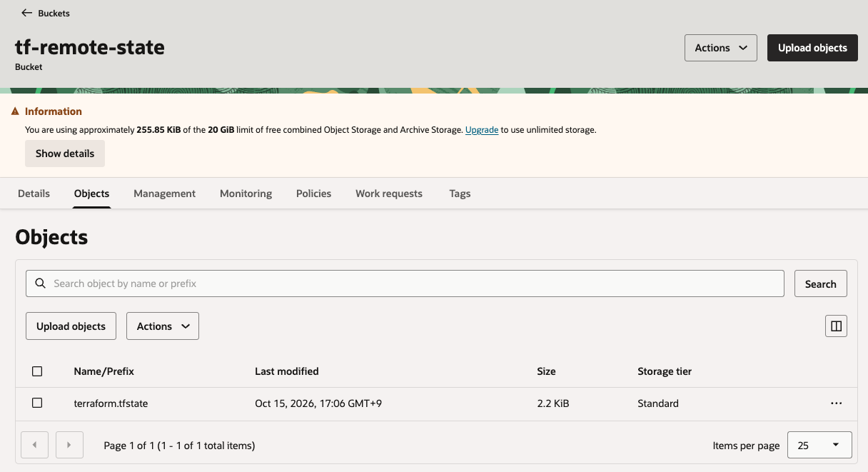The width and height of the screenshot is (868, 472).
Task: Switch to the Monitoring tab
Action: pos(246,194)
